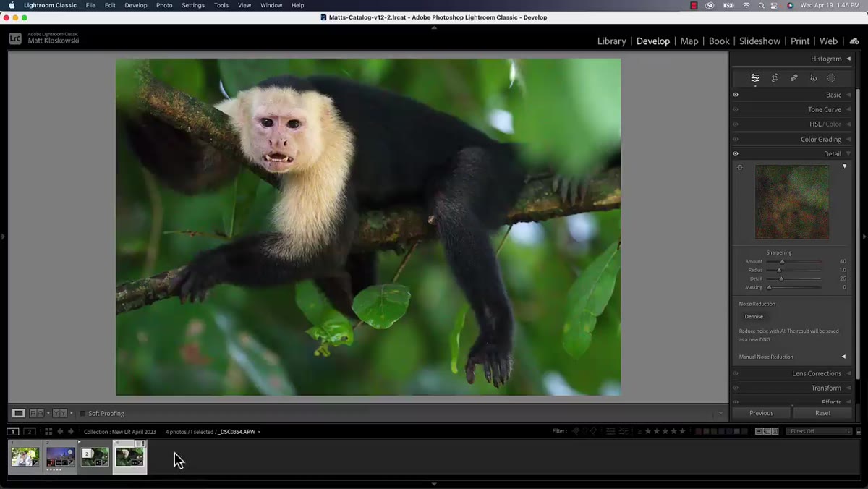Toggle Tone Curve panel visibility eye
868x489 pixels.
pyautogui.click(x=736, y=109)
